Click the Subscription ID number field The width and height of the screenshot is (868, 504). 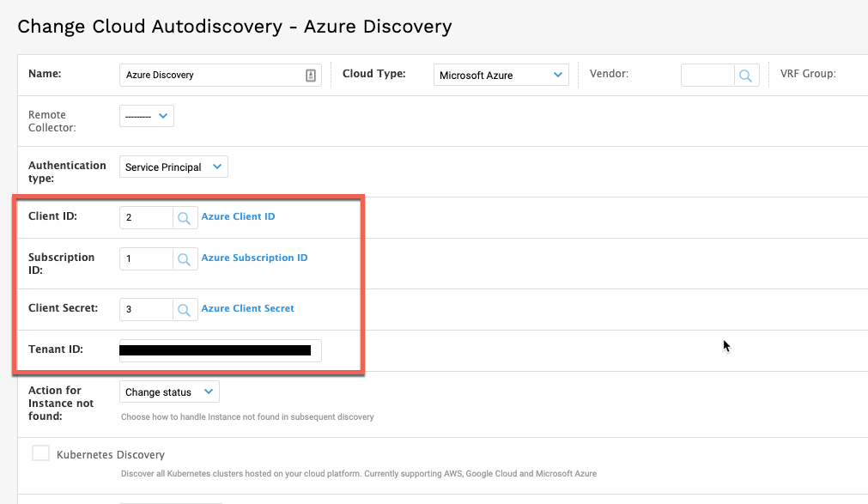(x=146, y=259)
